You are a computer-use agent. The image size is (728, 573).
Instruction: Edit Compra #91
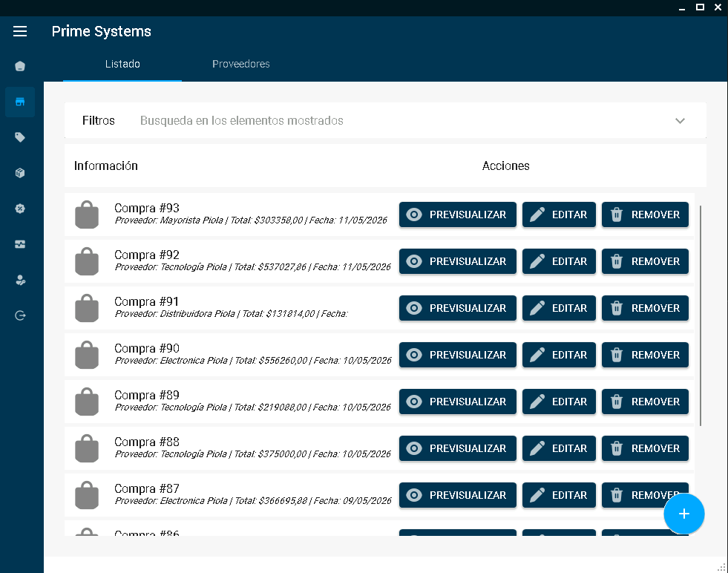pos(559,308)
